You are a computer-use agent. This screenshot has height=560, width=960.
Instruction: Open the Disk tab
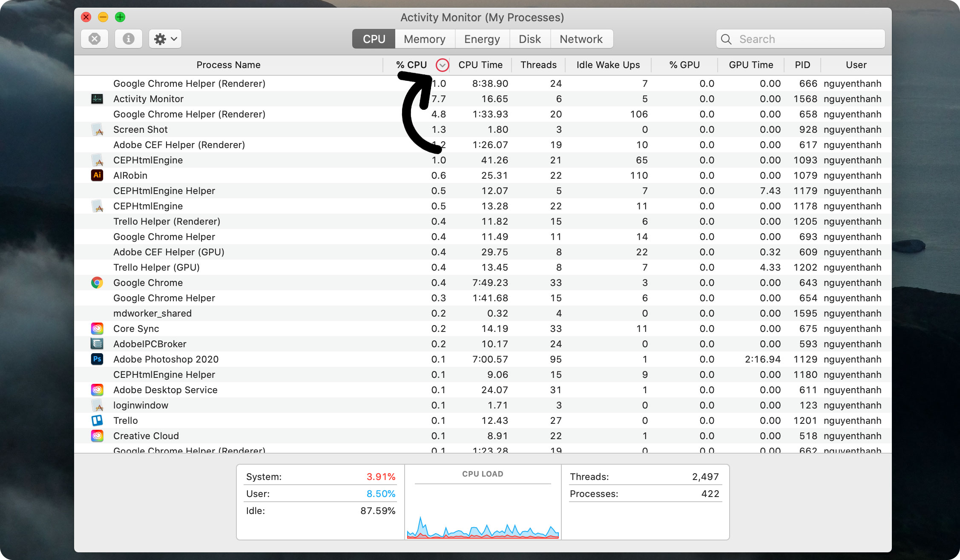(529, 39)
